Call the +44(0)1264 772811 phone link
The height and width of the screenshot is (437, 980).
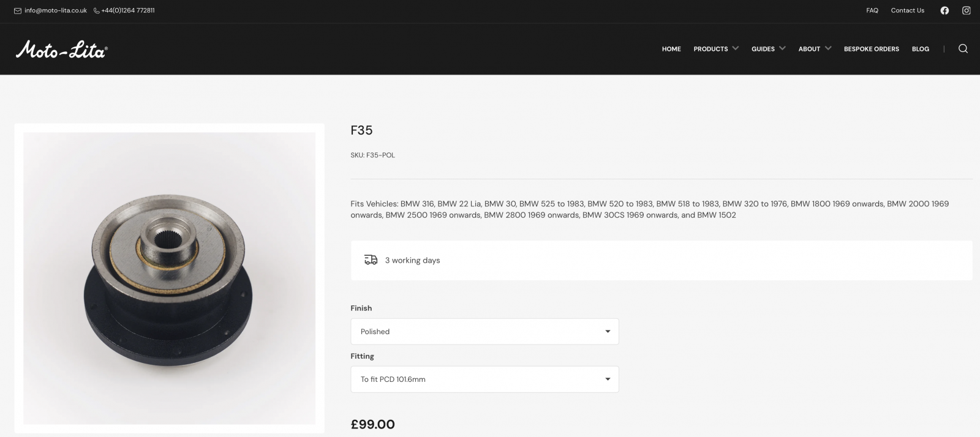click(x=128, y=10)
